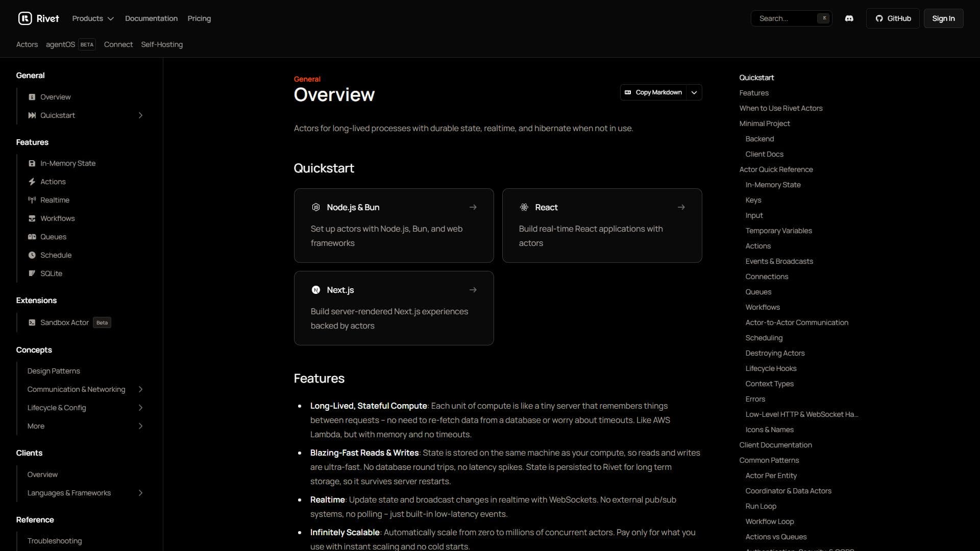This screenshot has height=551, width=980.
Task: Expand Languages & Frameworks section
Action: coord(140,493)
